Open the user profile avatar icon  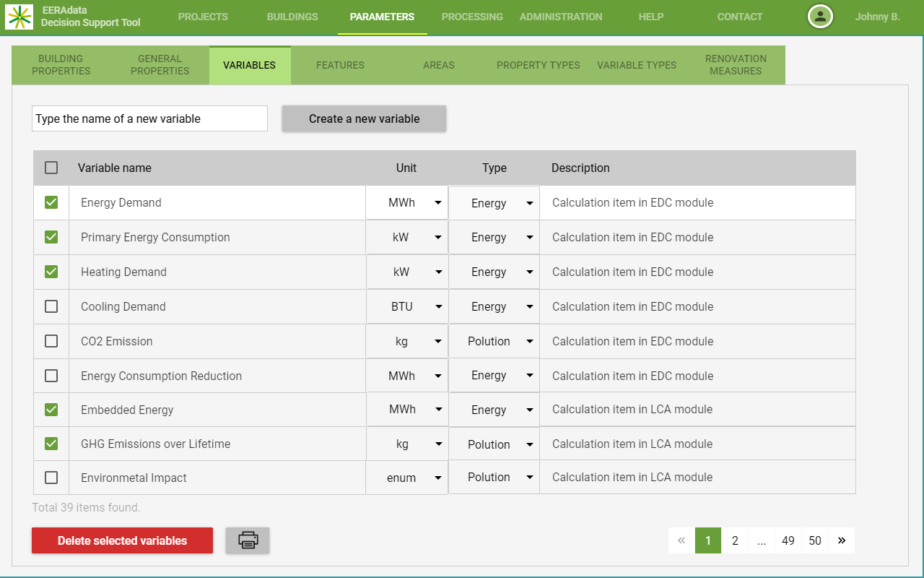(820, 17)
